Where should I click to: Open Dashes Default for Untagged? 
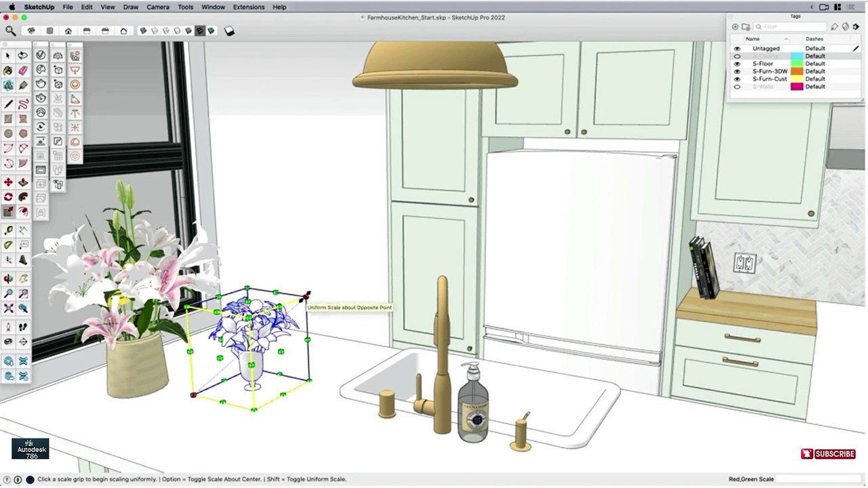(815, 49)
